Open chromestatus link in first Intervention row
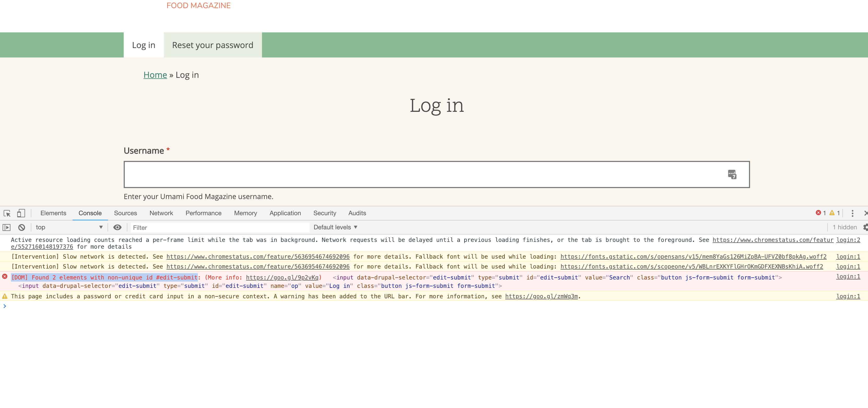This screenshot has width=868, height=408. point(258,257)
